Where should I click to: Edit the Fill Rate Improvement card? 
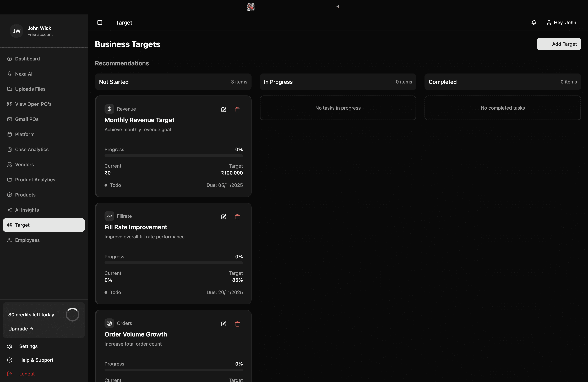pyautogui.click(x=224, y=217)
